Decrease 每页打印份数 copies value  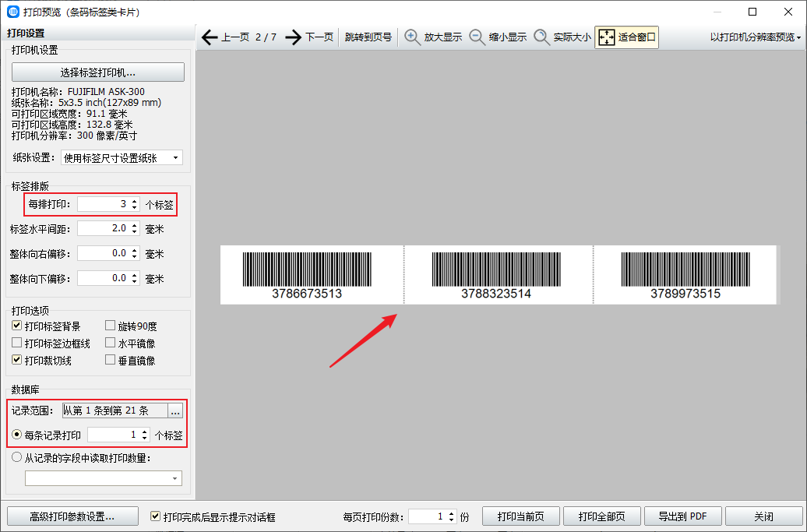pos(451,520)
